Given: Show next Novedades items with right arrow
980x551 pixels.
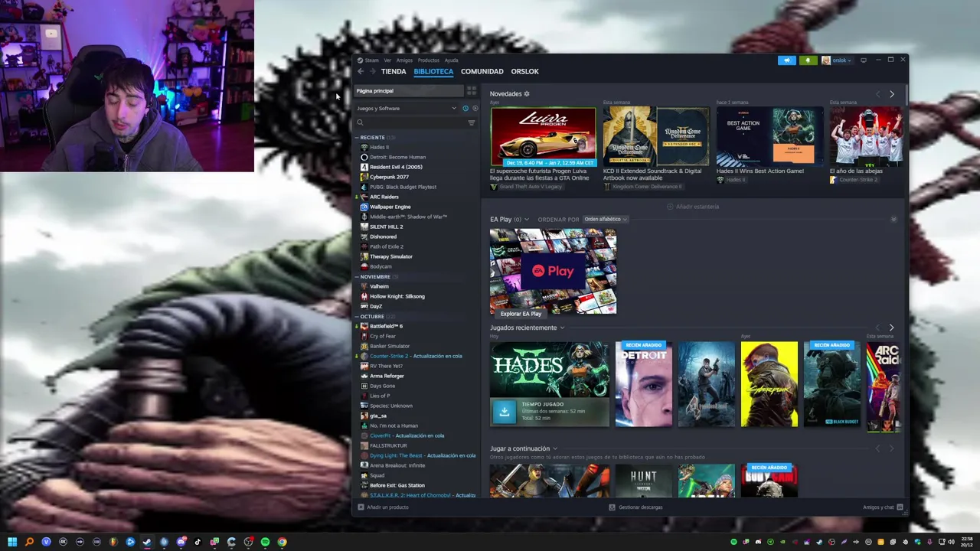Looking at the screenshot, I should tap(891, 94).
